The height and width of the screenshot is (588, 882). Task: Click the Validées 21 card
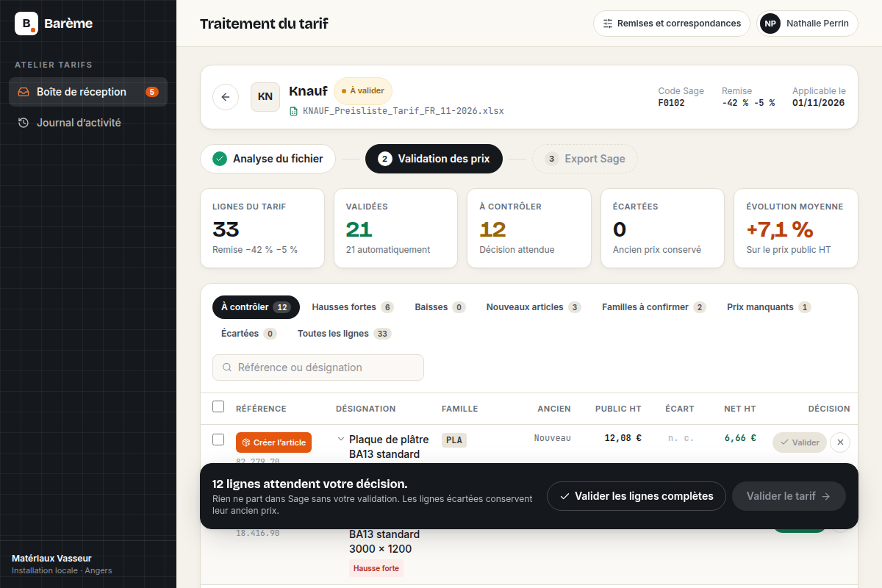pos(395,229)
